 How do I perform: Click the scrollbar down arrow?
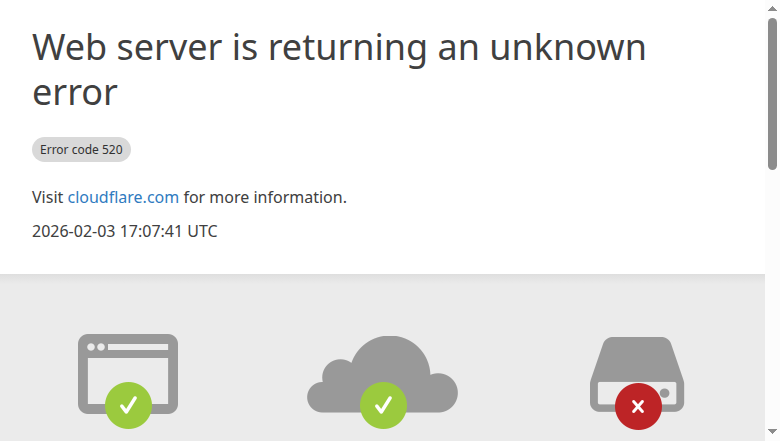[x=773, y=432]
